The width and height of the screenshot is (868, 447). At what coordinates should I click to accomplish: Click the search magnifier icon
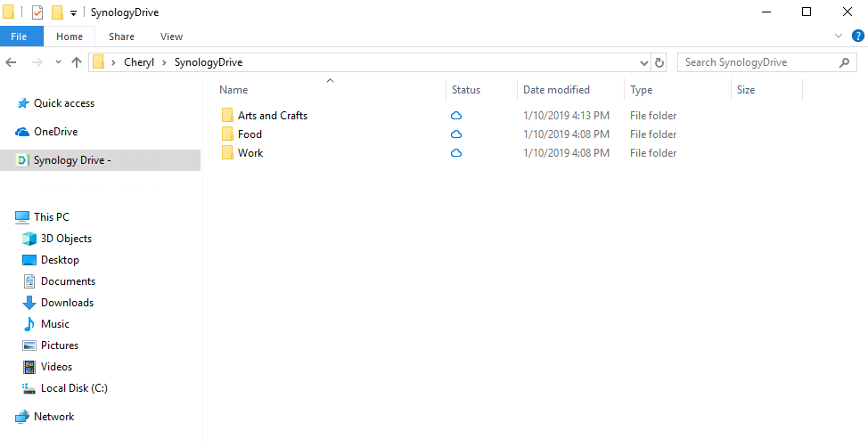[844, 62]
